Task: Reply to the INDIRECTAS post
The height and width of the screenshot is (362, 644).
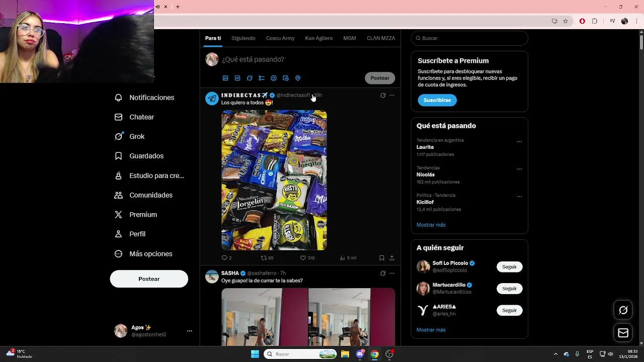Action: click(x=226, y=258)
